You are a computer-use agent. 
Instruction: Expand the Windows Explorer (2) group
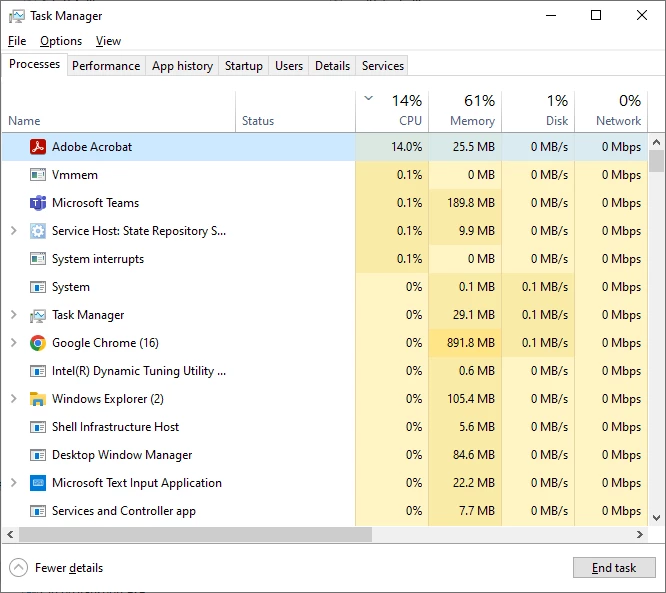coord(14,399)
